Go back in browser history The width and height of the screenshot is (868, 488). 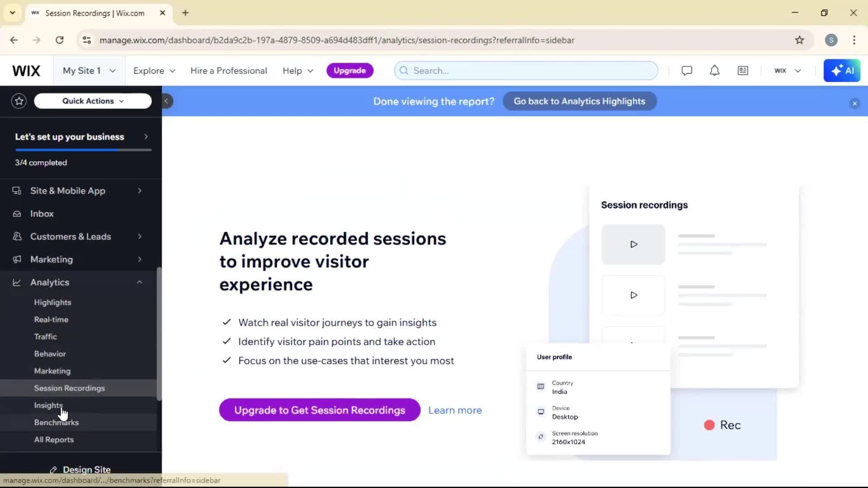click(x=14, y=40)
